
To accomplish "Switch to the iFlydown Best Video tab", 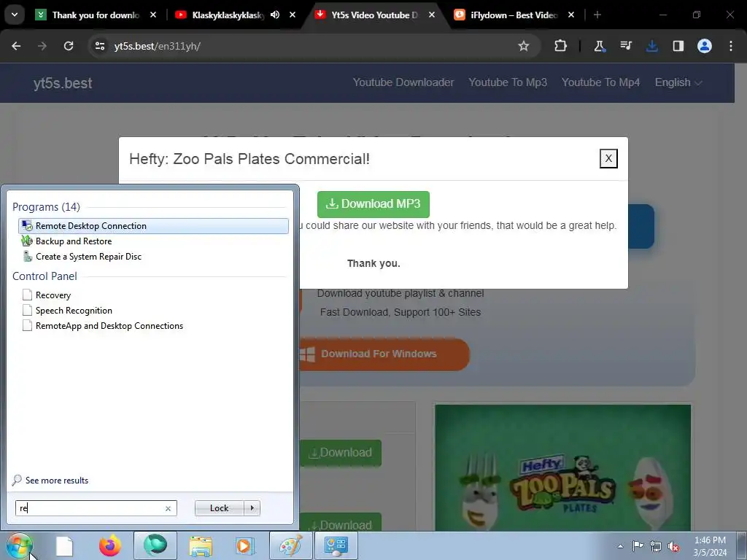I will tap(513, 15).
